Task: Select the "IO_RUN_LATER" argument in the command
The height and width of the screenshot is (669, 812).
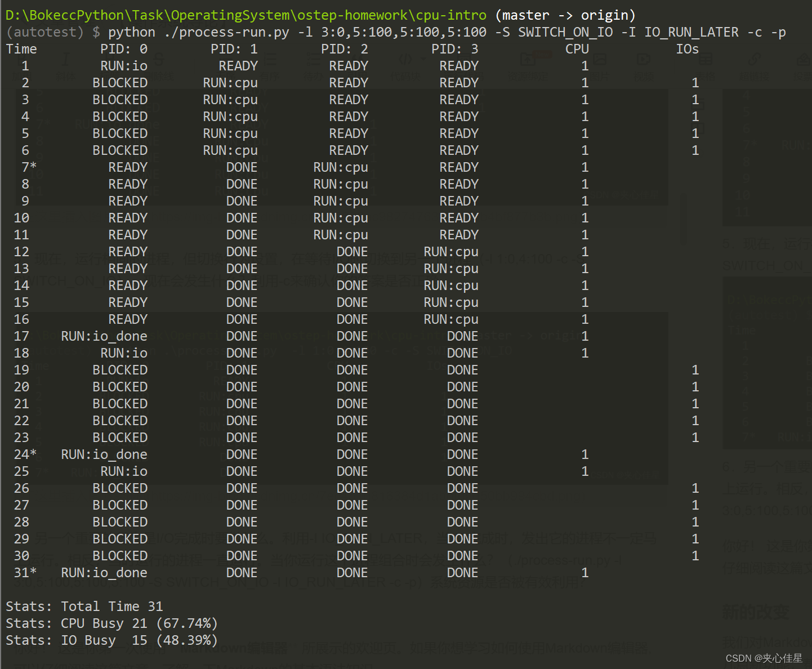Action: click(691, 32)
